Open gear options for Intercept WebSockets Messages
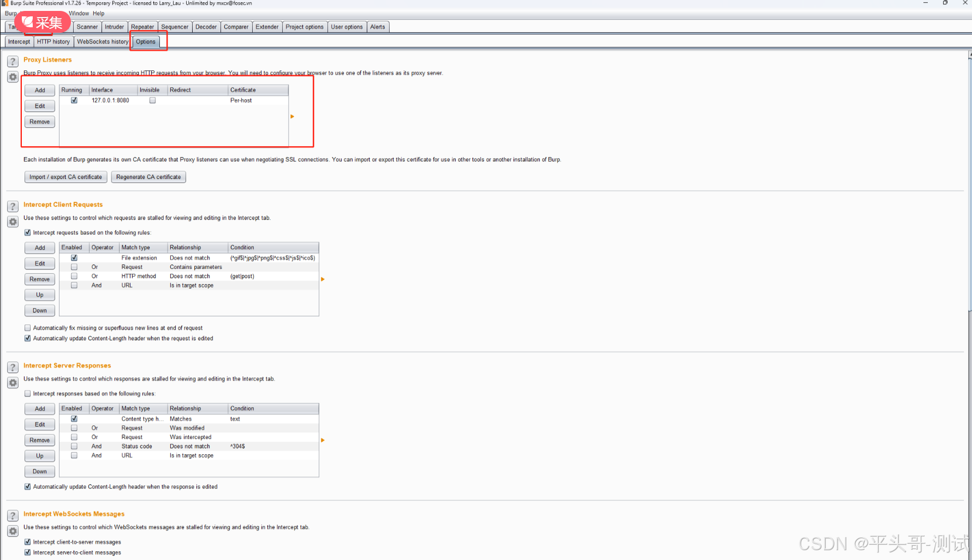 coord(13,531)
